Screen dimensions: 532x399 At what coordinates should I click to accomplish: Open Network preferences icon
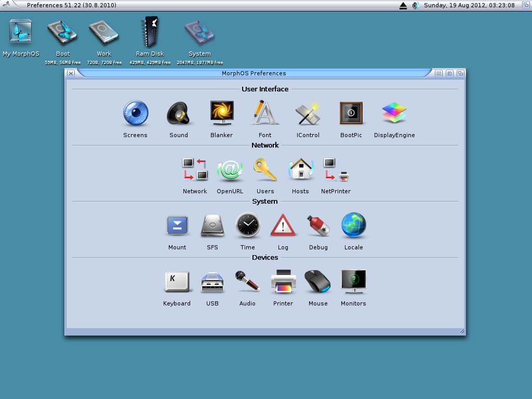click(195, 169)
